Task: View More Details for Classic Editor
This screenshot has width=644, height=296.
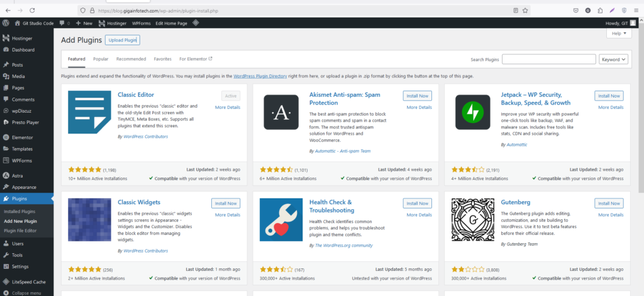Action: pyautogui.click(x=228, y=107)
